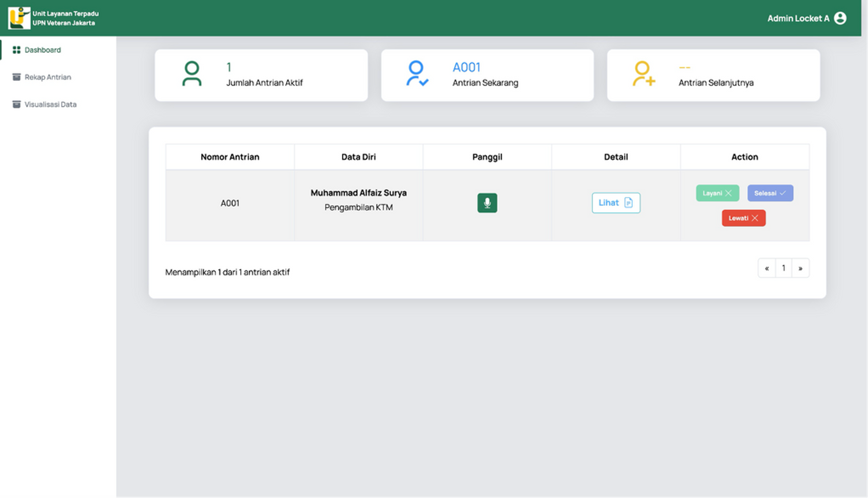This screenshot has height=498, width=868.
Task: Go to Dashboard menu item
Action: click(x=43, y=50)
